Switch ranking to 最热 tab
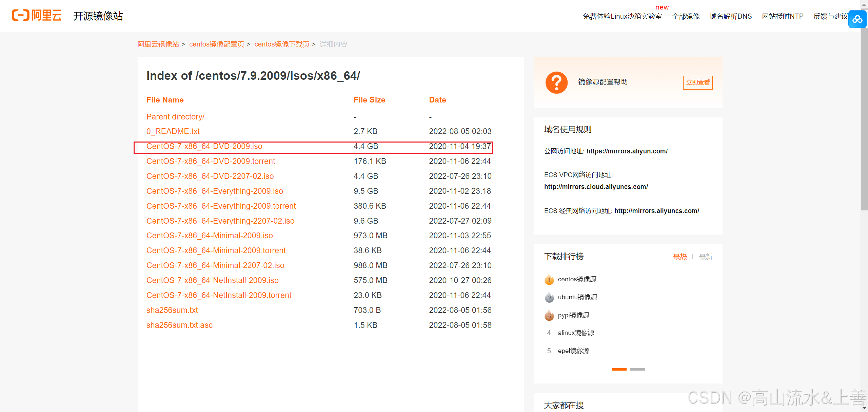This screenshot has width=868, height=412. (679, 257)
